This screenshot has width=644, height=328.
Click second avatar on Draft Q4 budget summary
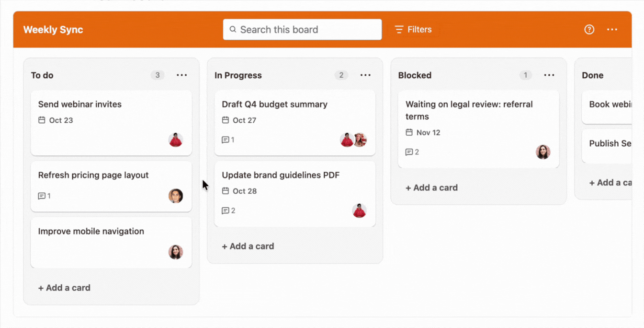coord(361,140)
